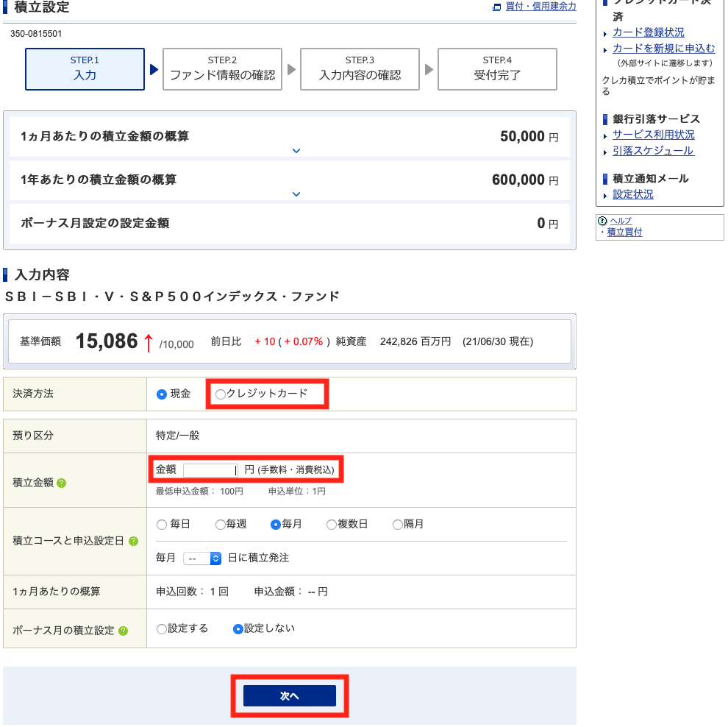Image resolution: width=728 pixels, height=727 pixels.
Task: Click the + 0.07% change value
Action: tap(304, 342)
